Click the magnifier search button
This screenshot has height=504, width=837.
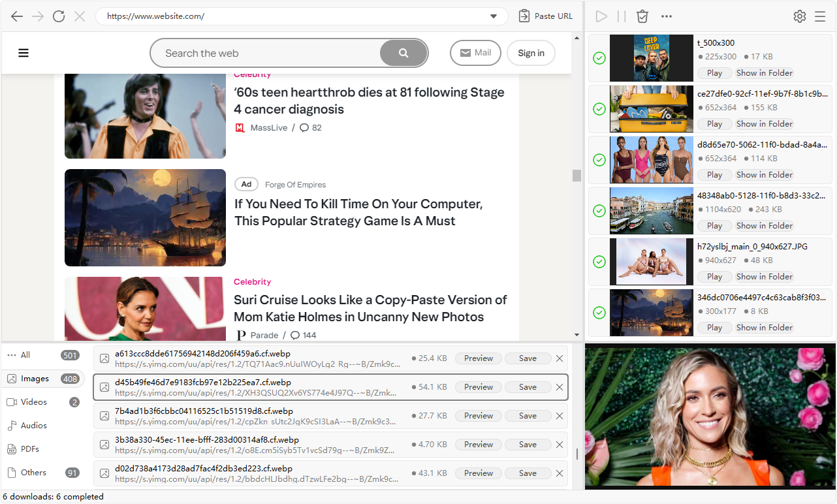[403, 54]
